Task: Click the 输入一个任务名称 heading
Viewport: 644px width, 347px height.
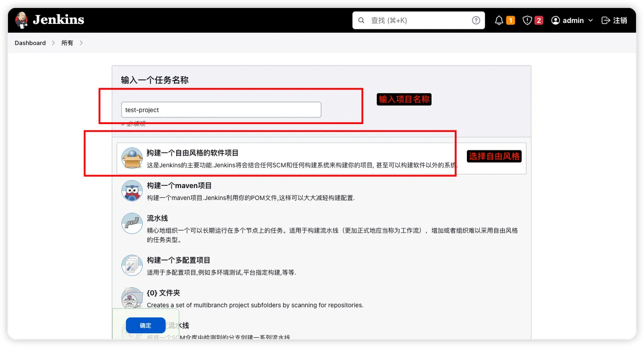Action: coord(155,80)
